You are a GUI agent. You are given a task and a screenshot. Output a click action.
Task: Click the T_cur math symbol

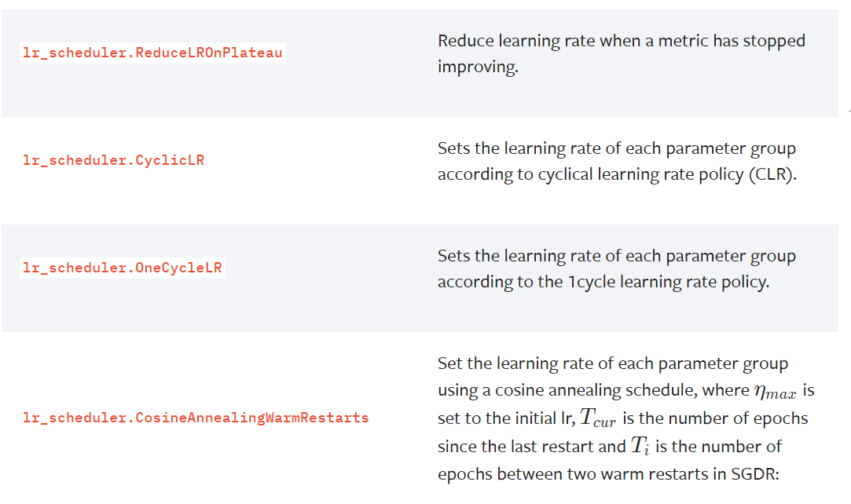(597, 418)
